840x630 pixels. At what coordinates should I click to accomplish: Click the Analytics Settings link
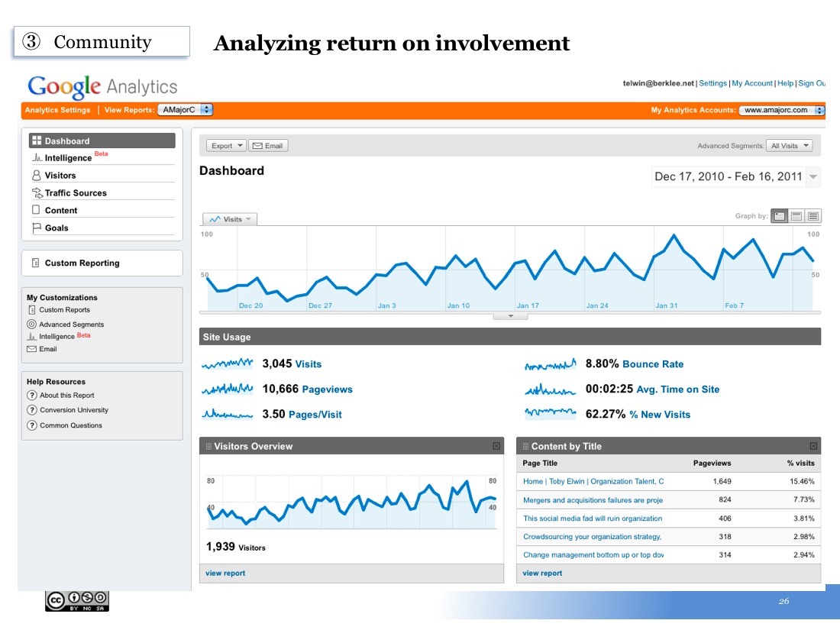click(57, 110)
